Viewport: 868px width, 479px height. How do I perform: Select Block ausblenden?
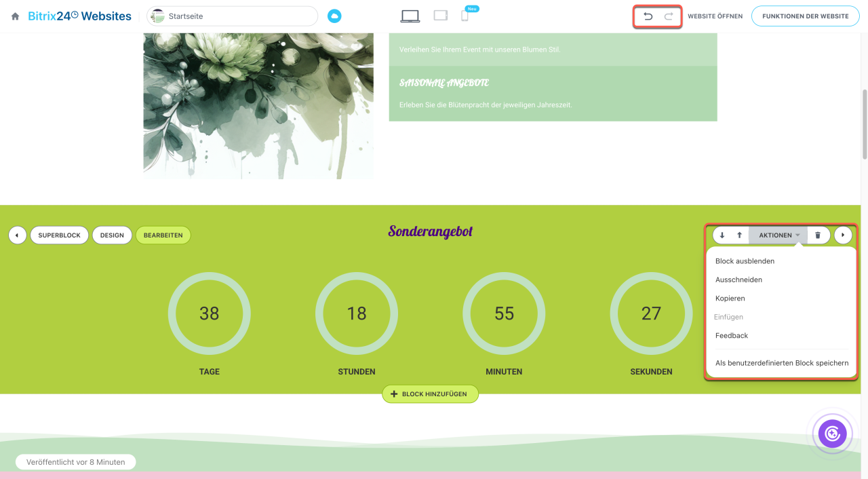pos(745,261)
